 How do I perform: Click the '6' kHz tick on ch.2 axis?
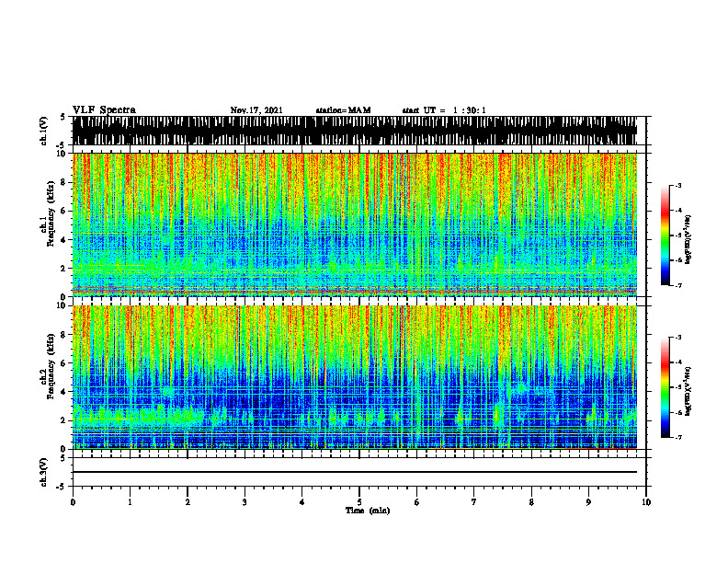(x=64, y=362)
